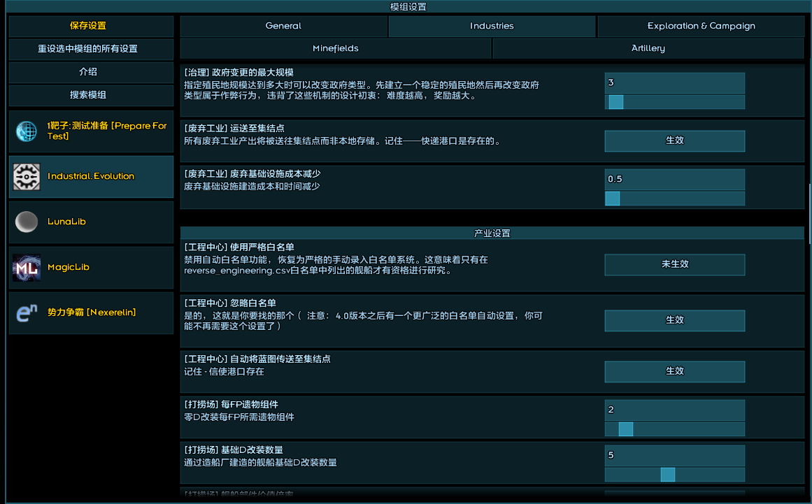This screenshot has width=812, height=504.
Task: Click the 搜索模组 button
Action: tap(91, 95)
